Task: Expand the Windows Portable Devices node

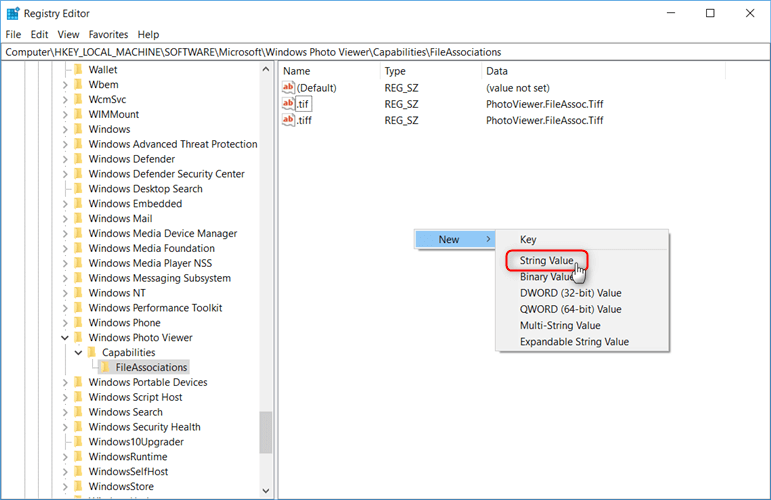Action: 65,382
